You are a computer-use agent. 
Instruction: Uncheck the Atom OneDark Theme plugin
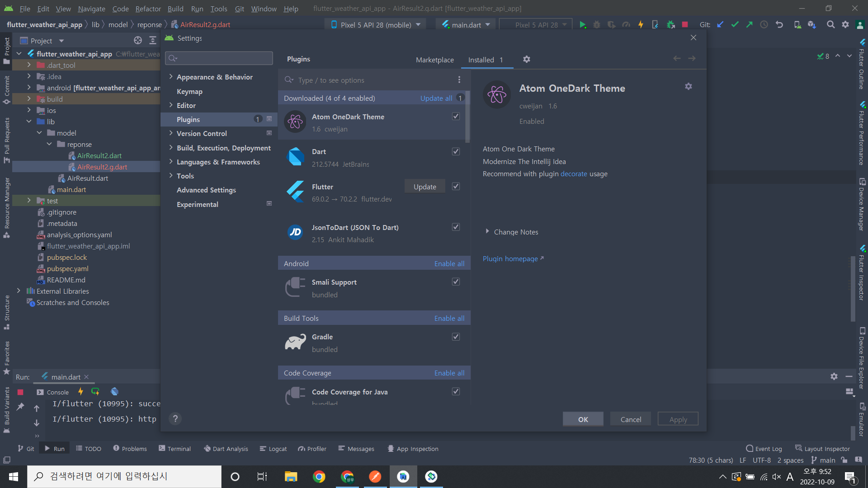(456, 116)
